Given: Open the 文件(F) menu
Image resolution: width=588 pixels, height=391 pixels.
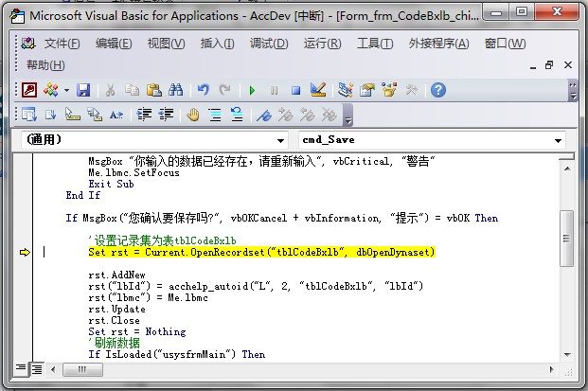Looking at the screenshot, I should pyautogui.click(x=62, y=44).
